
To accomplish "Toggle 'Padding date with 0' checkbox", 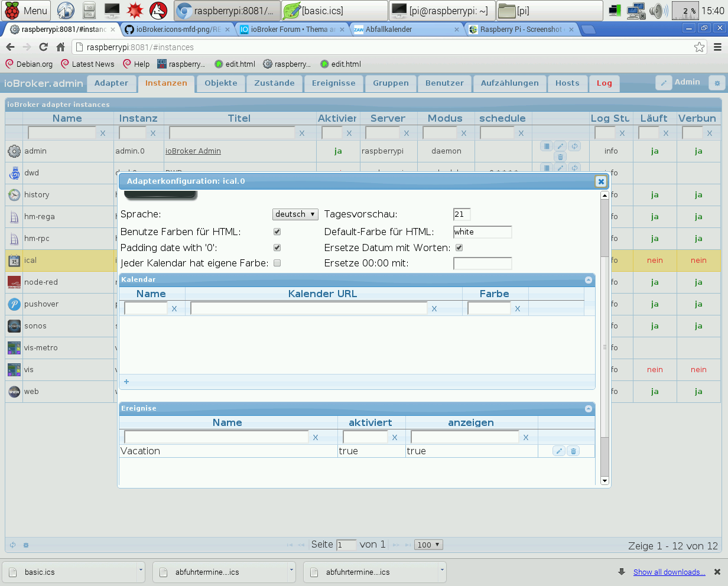I will tap(277, 248).
